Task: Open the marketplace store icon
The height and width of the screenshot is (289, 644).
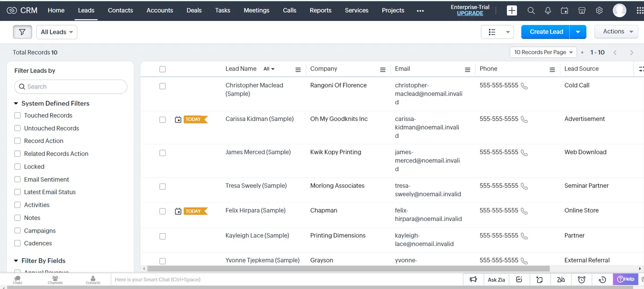Action: (582, 10)
